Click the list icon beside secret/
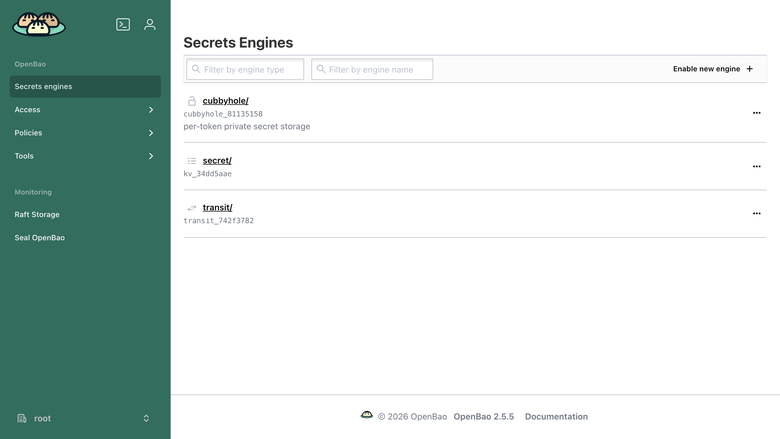The height and width of the screenshot is (439, 780). click(192, 161)
